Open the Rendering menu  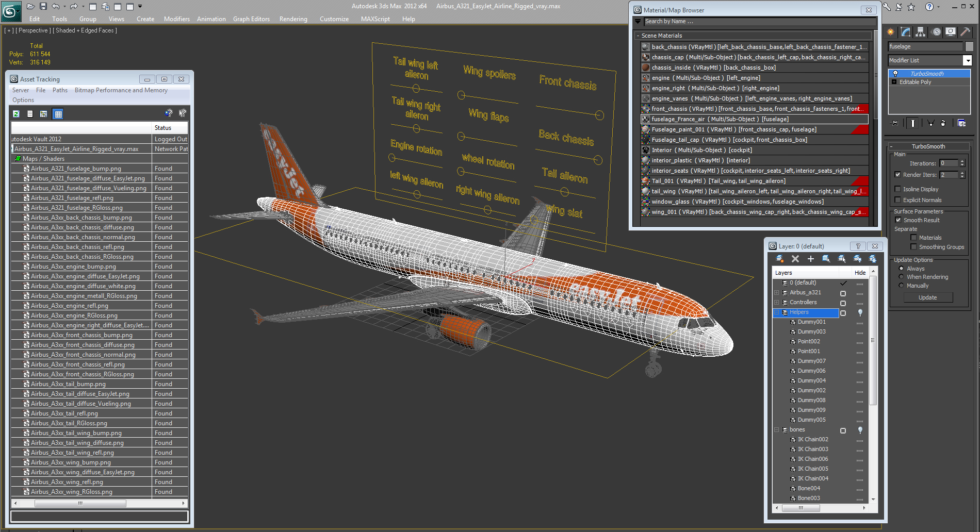(x=293, y=19)
